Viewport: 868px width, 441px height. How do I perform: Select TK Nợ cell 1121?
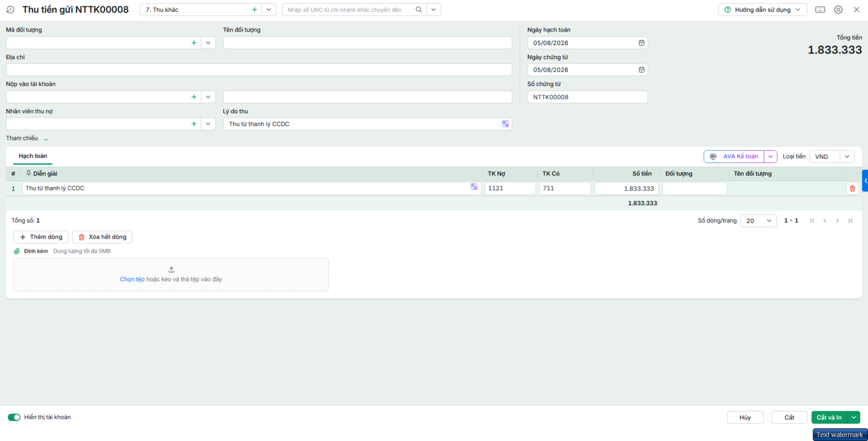[510, 188]
